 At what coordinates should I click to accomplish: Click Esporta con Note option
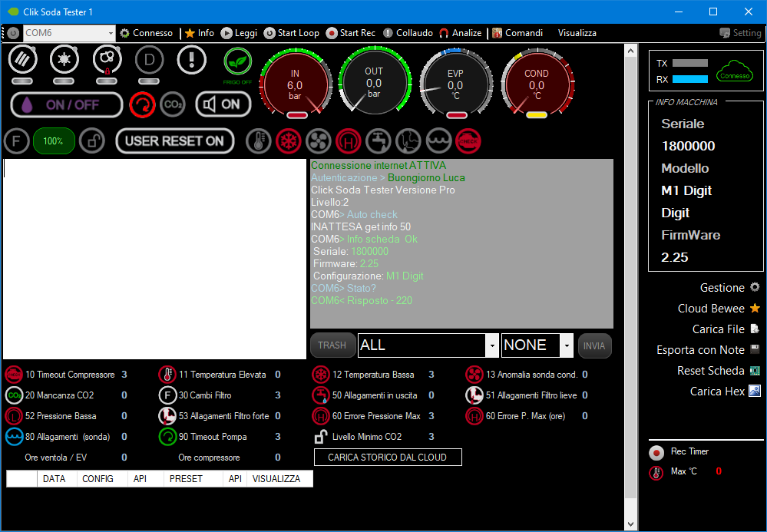tap(709, 350)
